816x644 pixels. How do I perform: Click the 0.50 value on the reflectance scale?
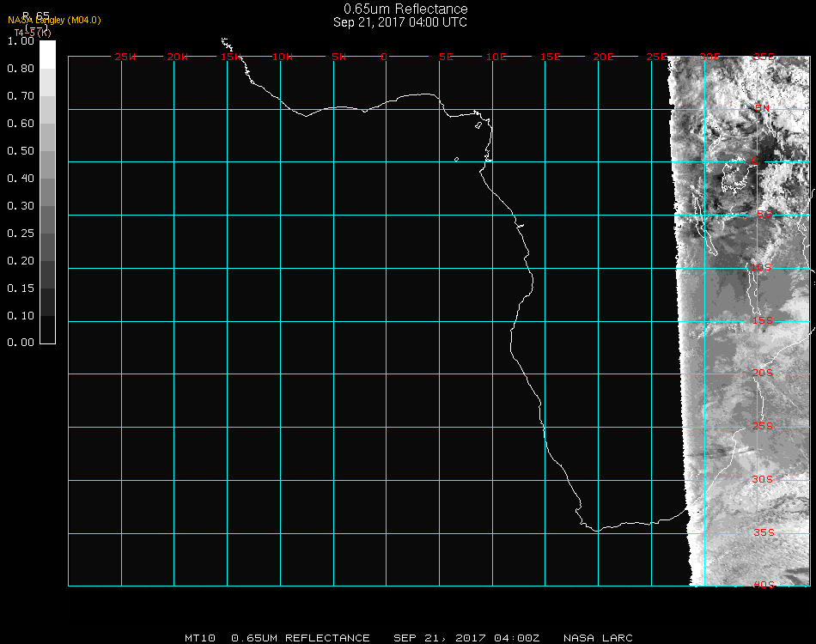[x=20, y=151]
